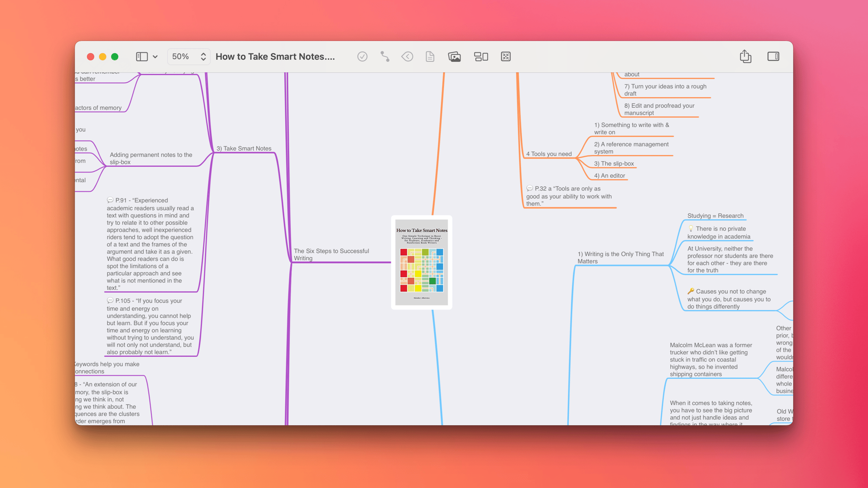Click the document title How to Take Smart Notes
Image resolution: width=868 pixels, height=488 pixels.
tap(275, 57)
